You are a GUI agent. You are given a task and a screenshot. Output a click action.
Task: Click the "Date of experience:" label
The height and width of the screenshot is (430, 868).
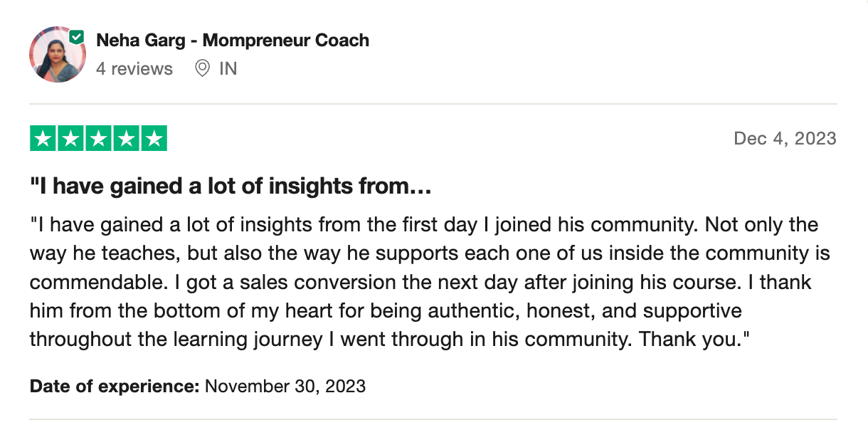pos(115,387)
